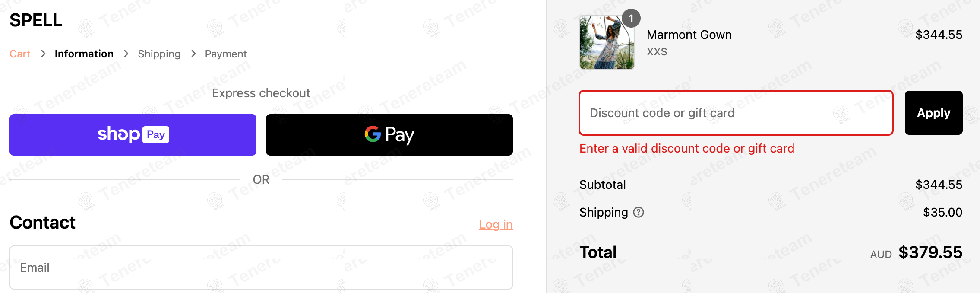Select the Information breadcrumb step
The image size is (980, 293).
coord(84,54)
